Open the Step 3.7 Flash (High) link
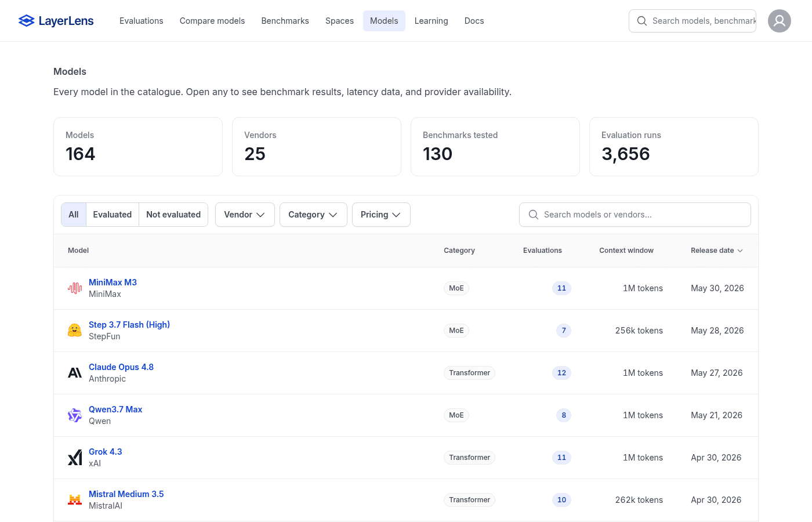 pyautogui.click(x=129, y=325)
